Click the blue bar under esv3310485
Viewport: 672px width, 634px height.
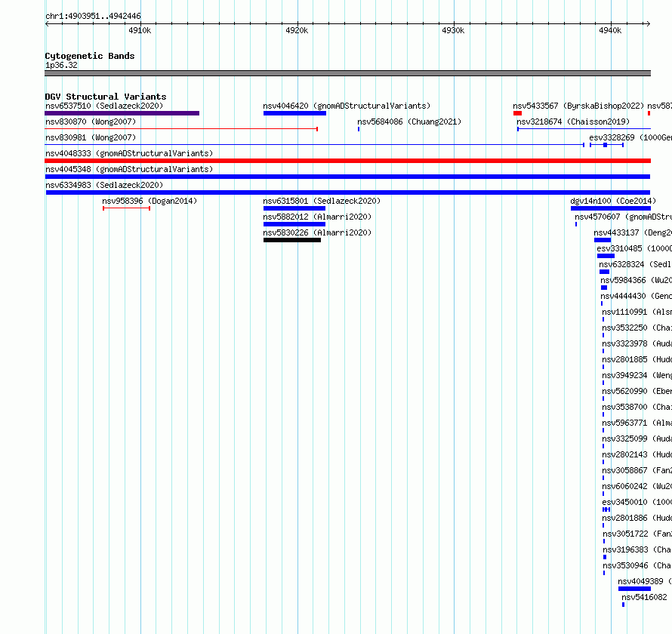[x=606, y=256]
